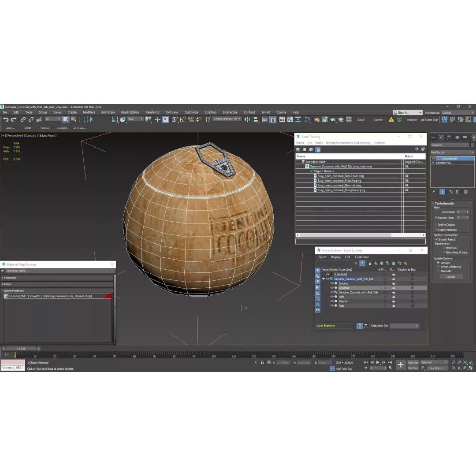Image resolution: width=476 pixels, height=476 pixels.
Task: Toggle the Angle Snap icon
Action: pyautogui.click(x=183, y=119)
